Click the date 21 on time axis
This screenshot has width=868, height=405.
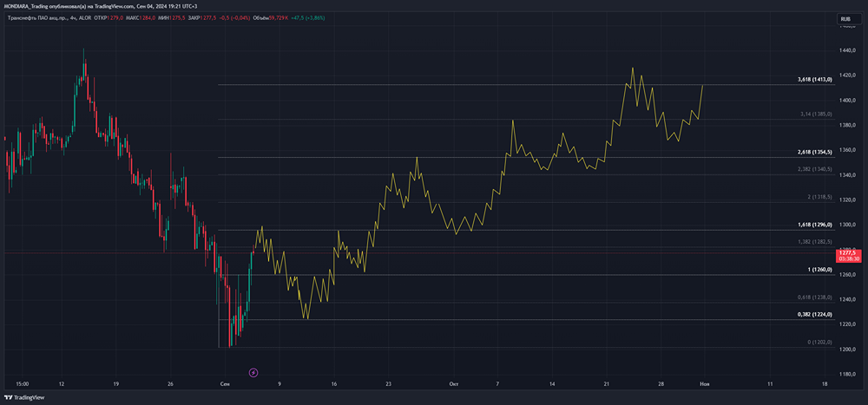606,383
